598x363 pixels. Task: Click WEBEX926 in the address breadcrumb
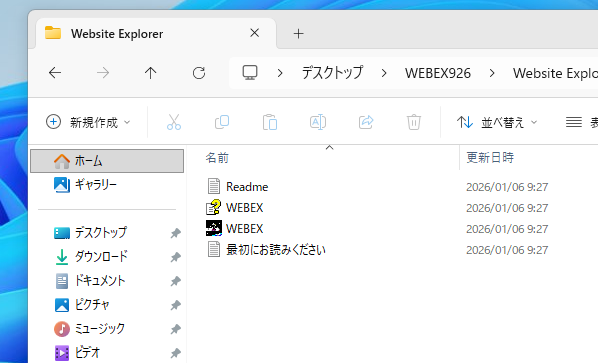(x=438, y=73)
